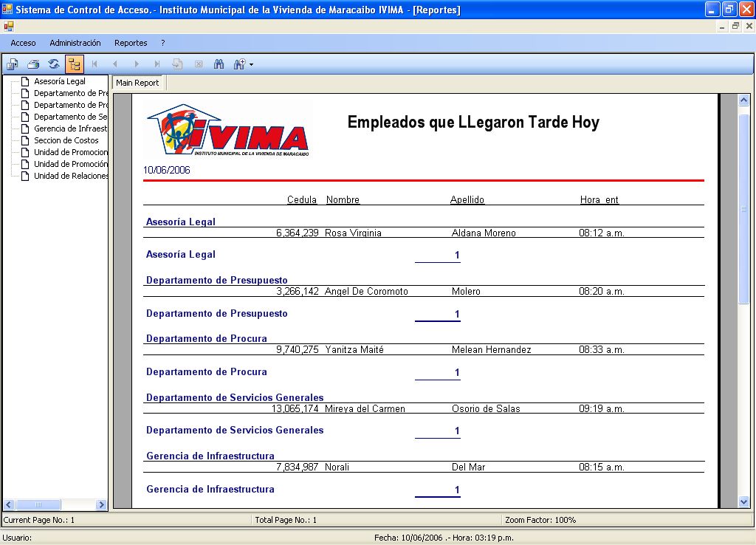Go to the next page arrow
The height and width of the screenshot is (545, 756).
pos(137,64)
